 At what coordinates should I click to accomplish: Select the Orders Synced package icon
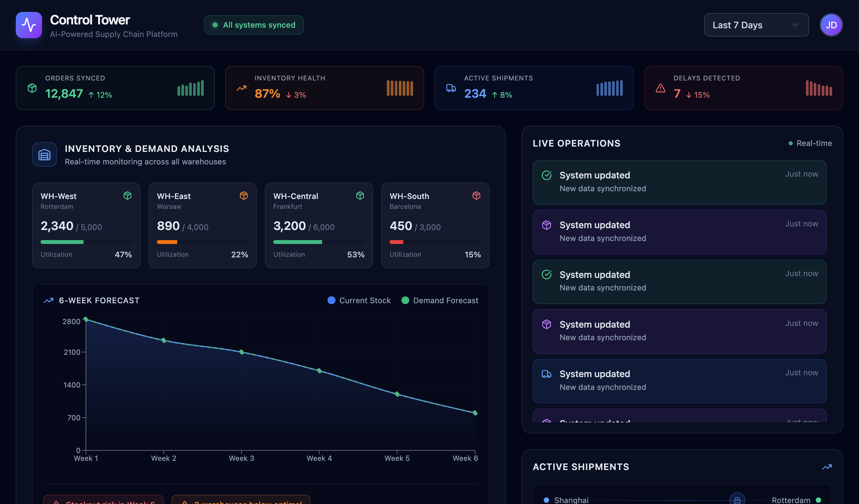(x=32, y=88)
